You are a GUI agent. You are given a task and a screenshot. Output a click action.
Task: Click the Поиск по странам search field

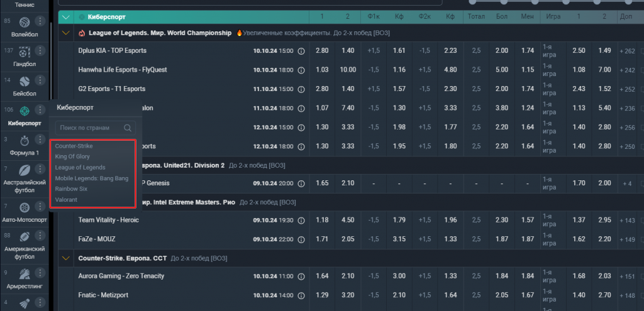click(96, 128)
